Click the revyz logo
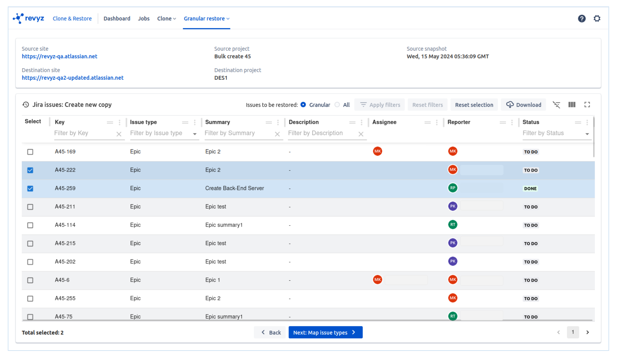 (x=28, y=18)
